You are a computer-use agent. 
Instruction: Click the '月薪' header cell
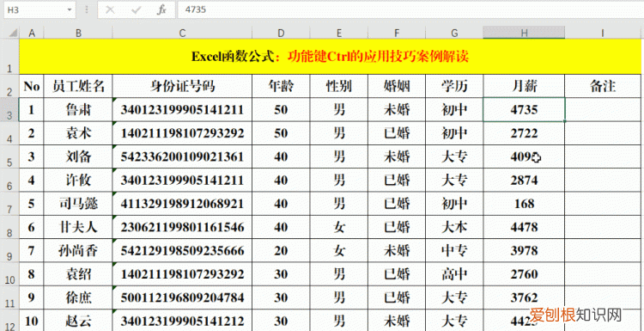(524, 86)
